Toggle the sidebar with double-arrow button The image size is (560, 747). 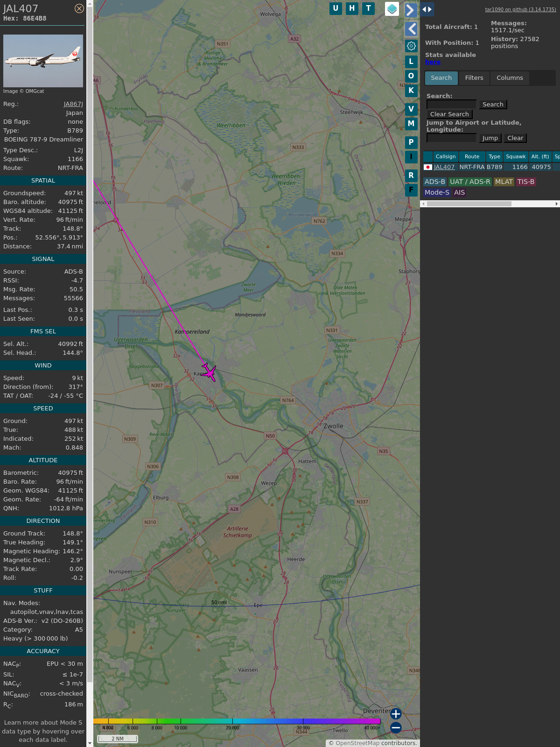point(427,9)
